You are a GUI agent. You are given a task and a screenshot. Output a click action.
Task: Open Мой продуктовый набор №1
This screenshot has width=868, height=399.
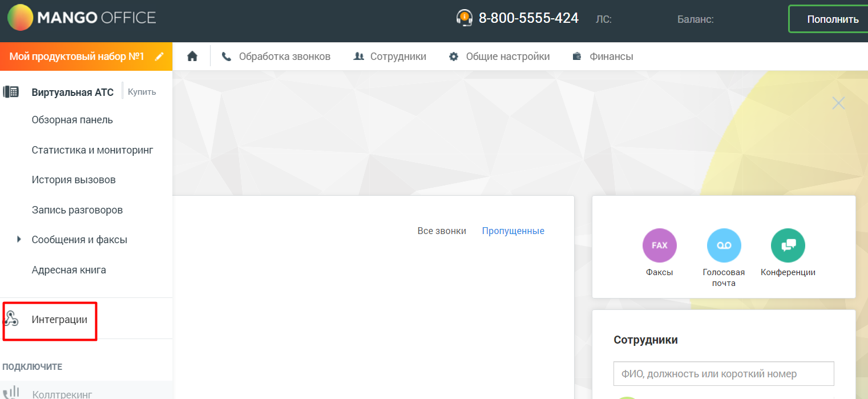tap(77, 57)
